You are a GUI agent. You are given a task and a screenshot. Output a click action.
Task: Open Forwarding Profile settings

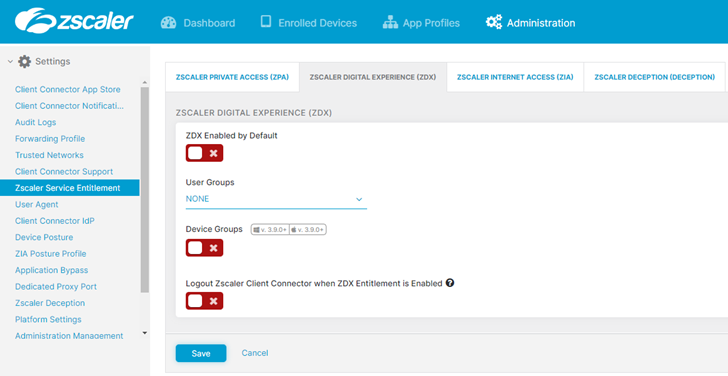coord(50,139)
